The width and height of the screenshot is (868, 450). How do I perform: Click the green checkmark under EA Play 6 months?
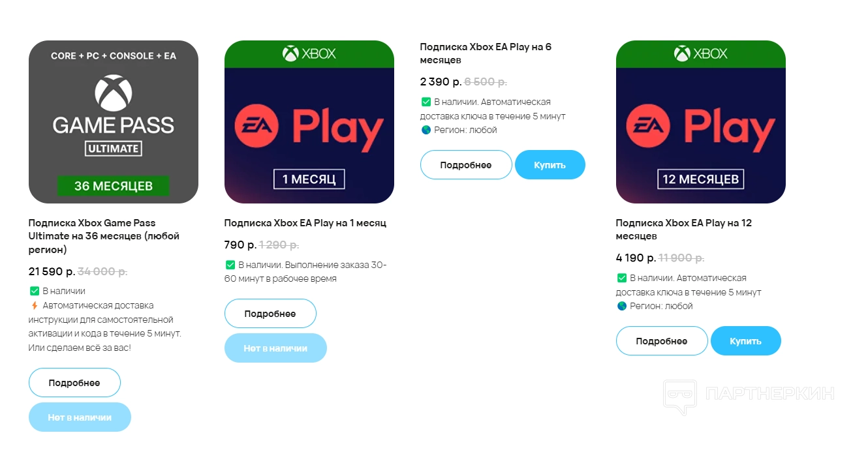(426, 102)
